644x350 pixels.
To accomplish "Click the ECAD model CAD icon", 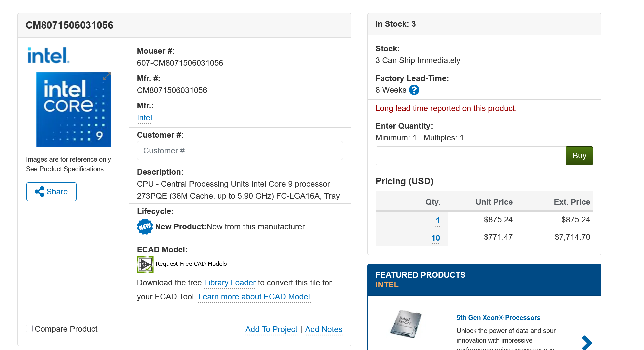I will click(145, 264).
